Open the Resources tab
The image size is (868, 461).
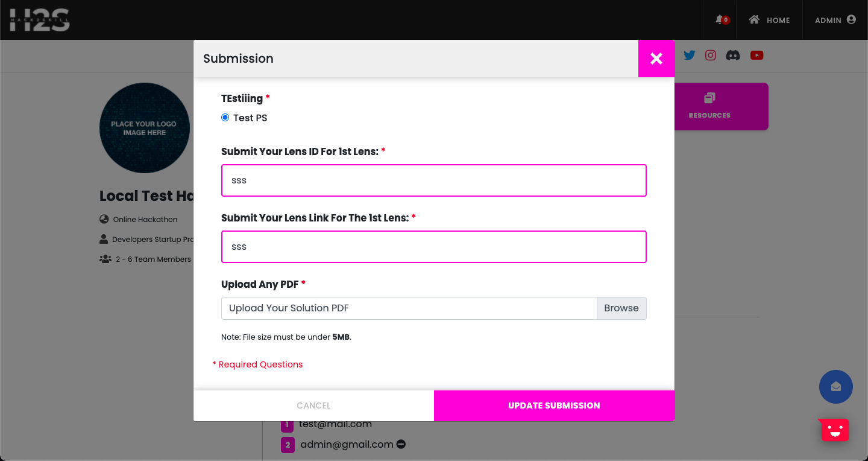tap(709, 106)
